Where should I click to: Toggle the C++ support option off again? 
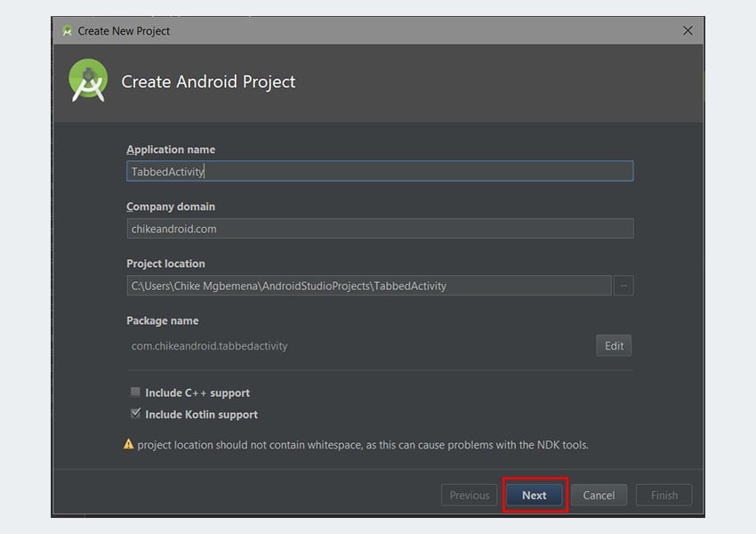135,392
